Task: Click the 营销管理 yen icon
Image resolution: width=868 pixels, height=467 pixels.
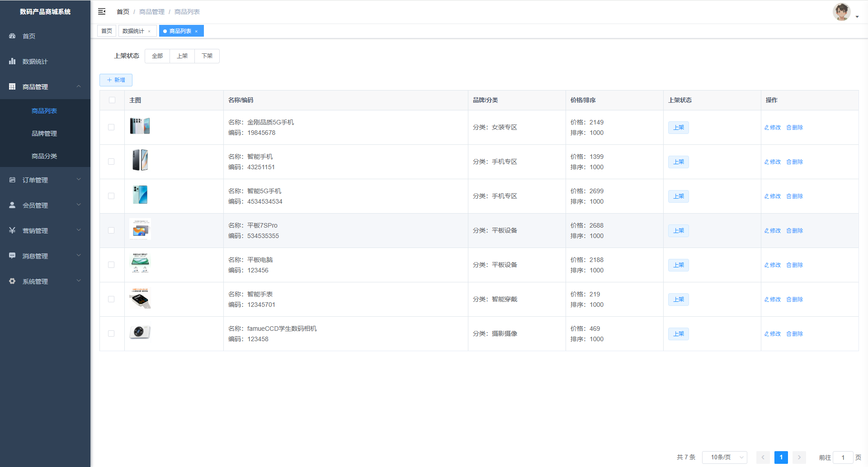Action: [12, 230]
